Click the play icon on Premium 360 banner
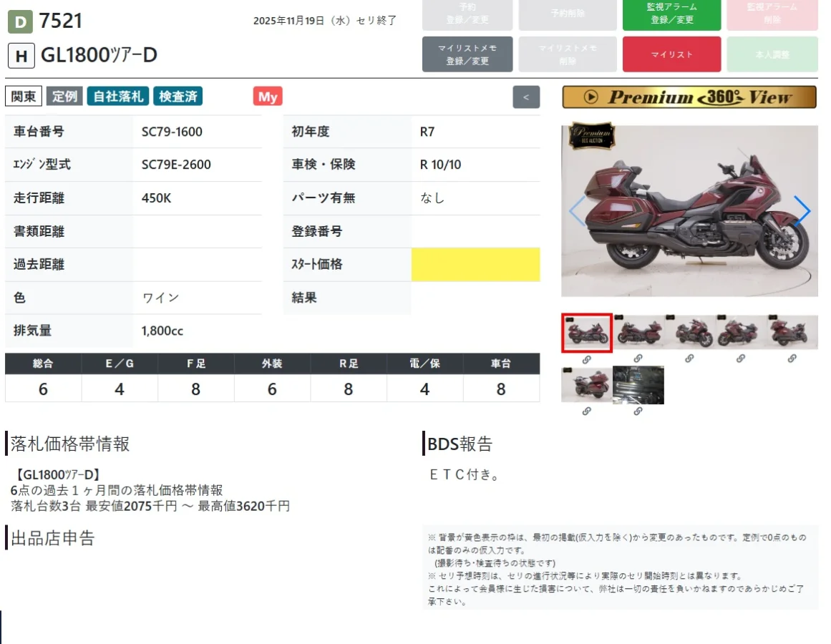The width and height of the screenshot is (831, 644). point(591,97)
